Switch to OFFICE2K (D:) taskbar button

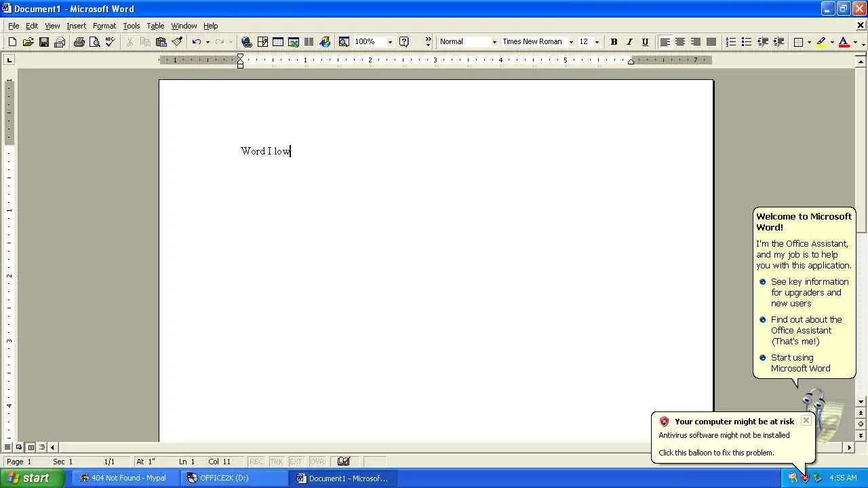click(235, 478)
